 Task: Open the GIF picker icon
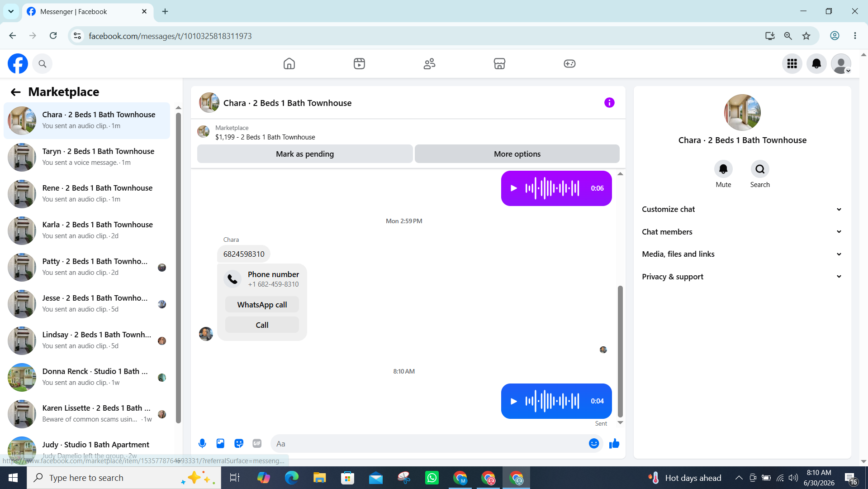coord(257,444)
